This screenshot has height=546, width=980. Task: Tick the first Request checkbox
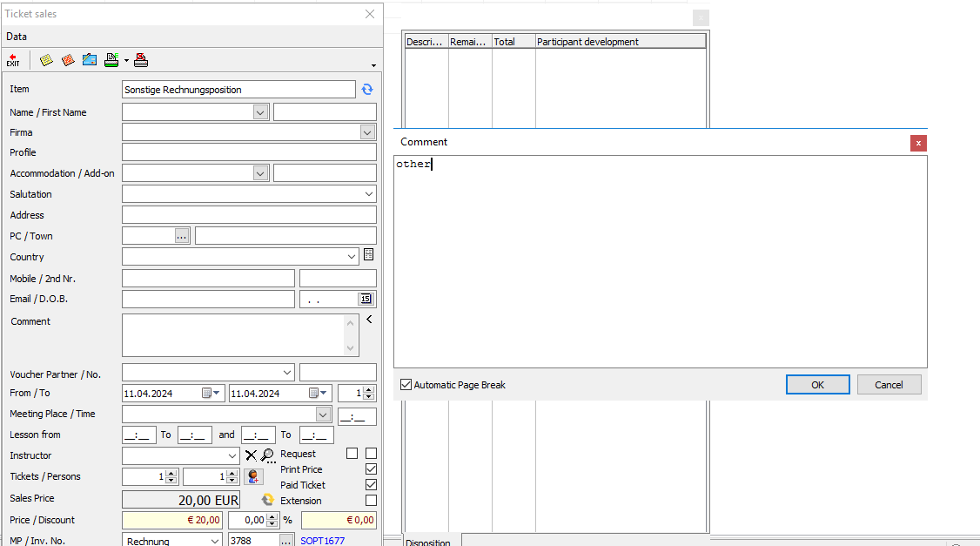352,454
